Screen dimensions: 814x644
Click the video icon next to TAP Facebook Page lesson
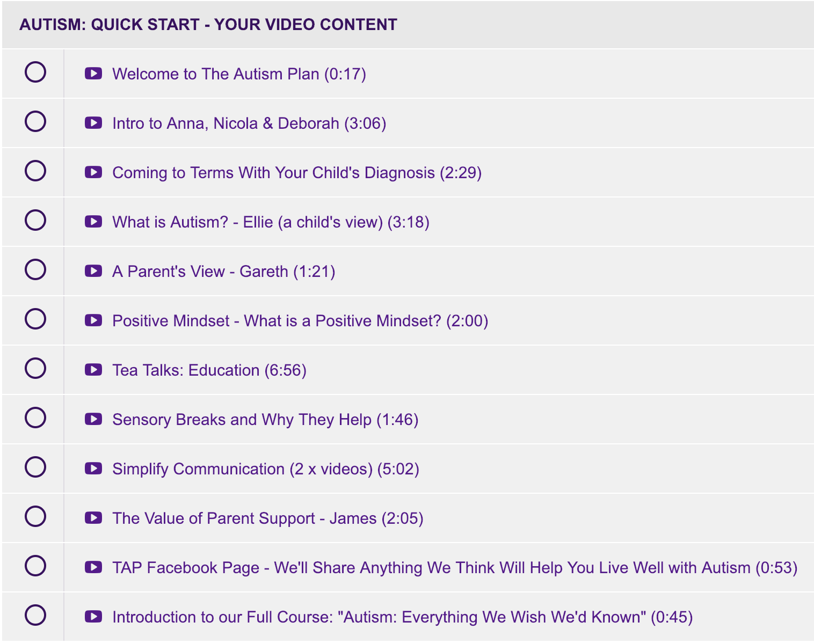click(x=93, y=567)
